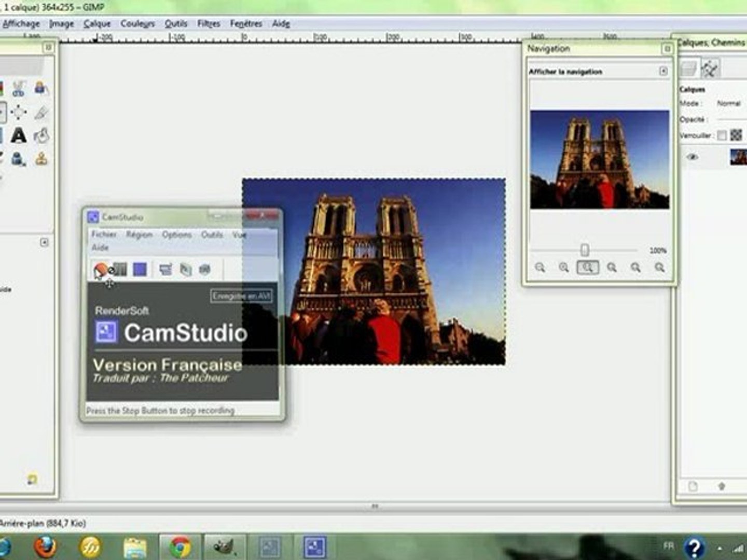Select the blue Clone stamp tool
The width and height of the screenshot is (747, 560).
click(19, 159)
